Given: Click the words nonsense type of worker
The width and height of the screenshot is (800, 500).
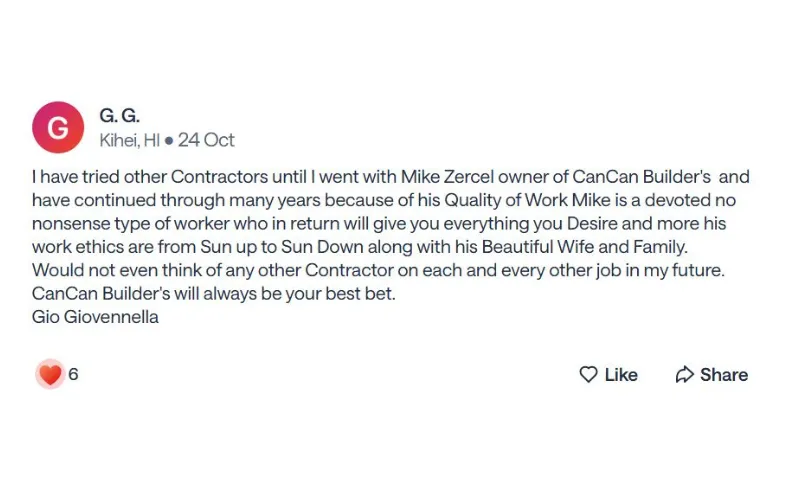Looking at the screenshot, I should (131, 224).
